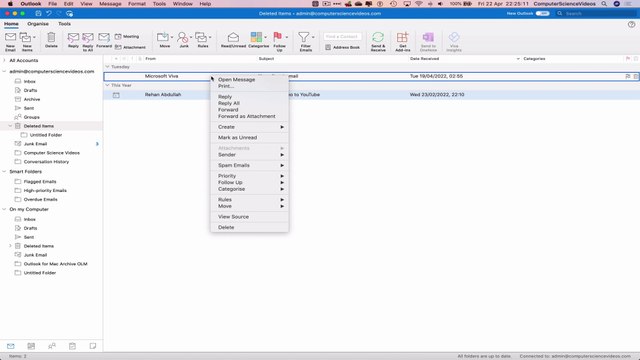Screen dimensions: 640x360
Task: Open the Flagged Emails smart folder
Action: [40, 182]
